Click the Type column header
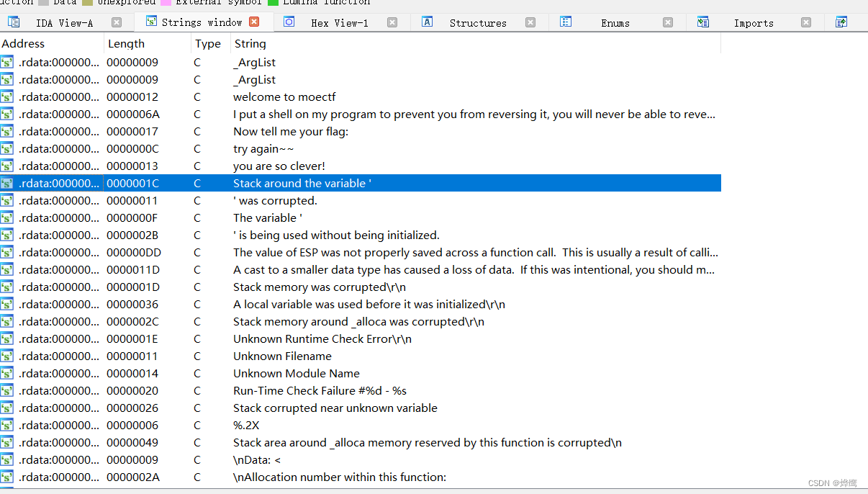 coord(207,43)
